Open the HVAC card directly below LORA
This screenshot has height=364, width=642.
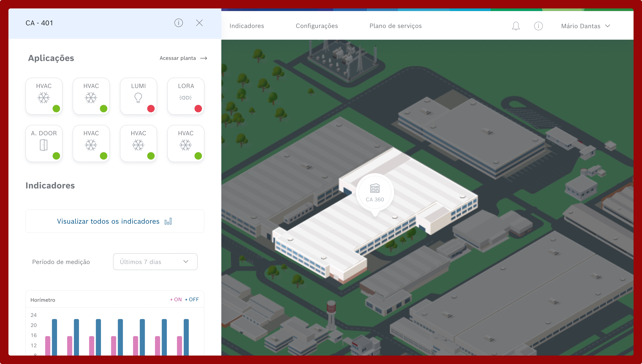pyautogui.click(x=186, y=143)
